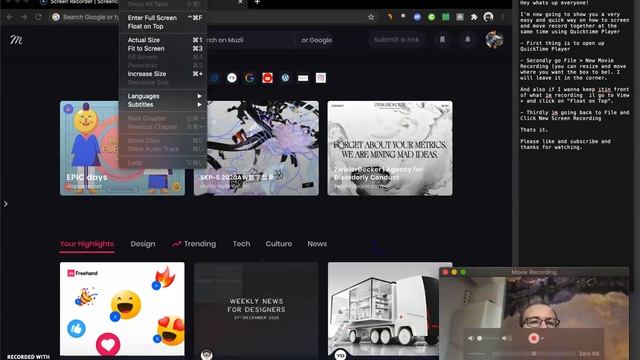Click 'Please like and subscribe' text line
This screenshot has height=360, width=640.
[565, 141]
